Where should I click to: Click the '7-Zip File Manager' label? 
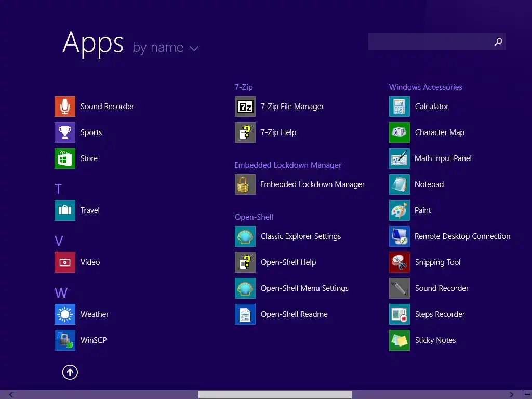pyautogui.click(x=292, y=107)
